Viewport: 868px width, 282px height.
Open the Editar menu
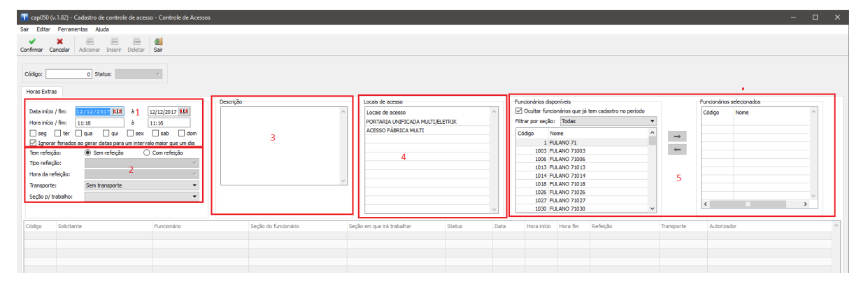coord(43,29)
